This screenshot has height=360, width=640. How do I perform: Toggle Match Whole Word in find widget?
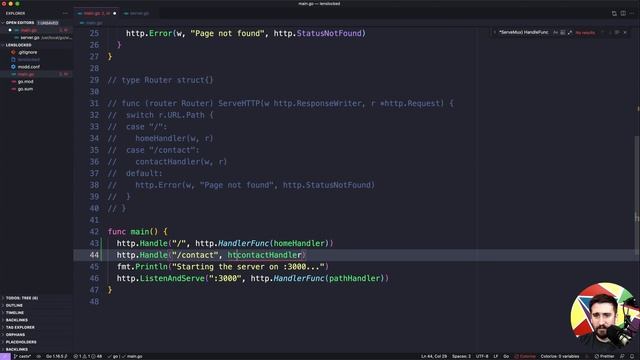pos(562,32)
